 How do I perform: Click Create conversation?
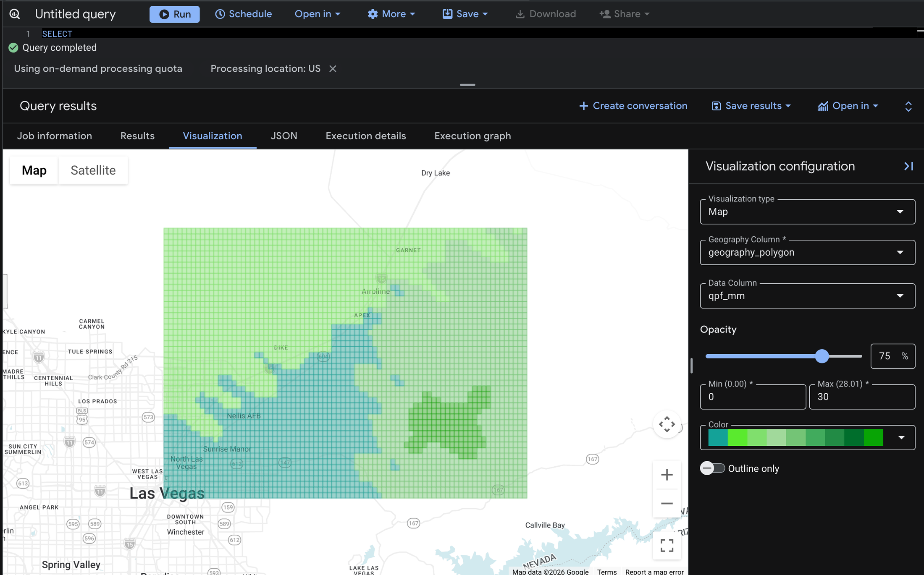click(633, 106)
